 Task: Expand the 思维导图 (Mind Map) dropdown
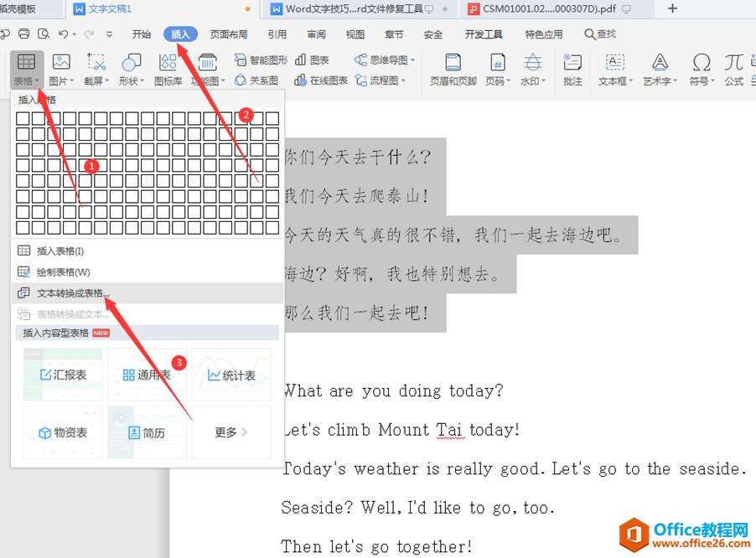coord(386,60)
